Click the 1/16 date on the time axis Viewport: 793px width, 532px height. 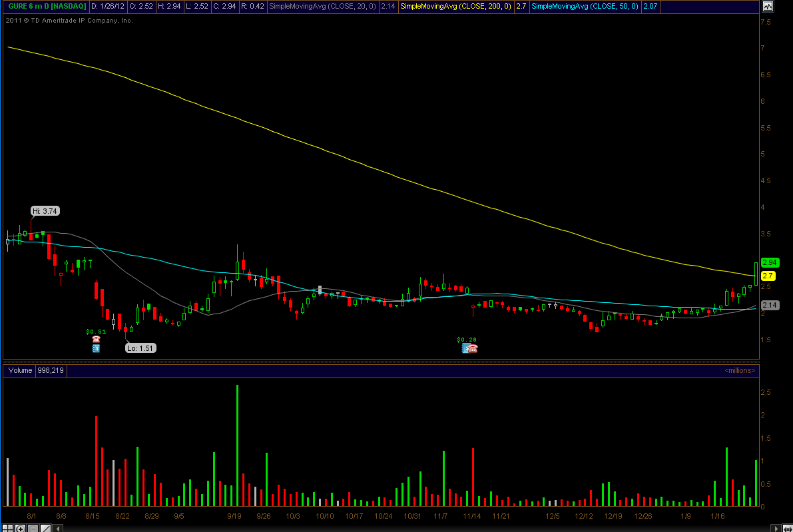click(x=718, y=516)
